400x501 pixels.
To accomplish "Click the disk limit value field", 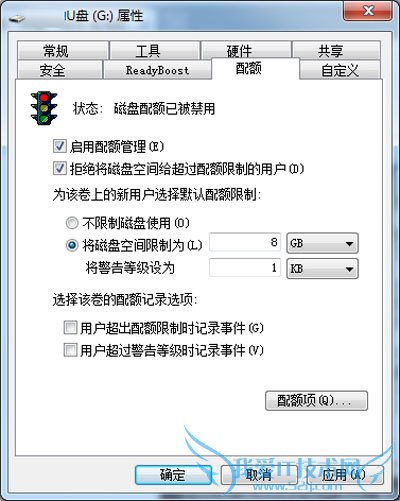I will click(245, 242).
